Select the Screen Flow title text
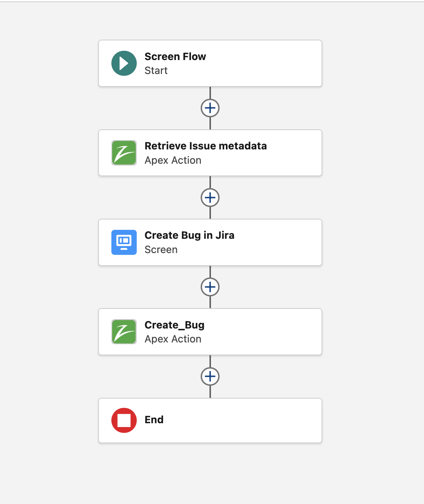The image size is (424, 504). pos(175,56)
